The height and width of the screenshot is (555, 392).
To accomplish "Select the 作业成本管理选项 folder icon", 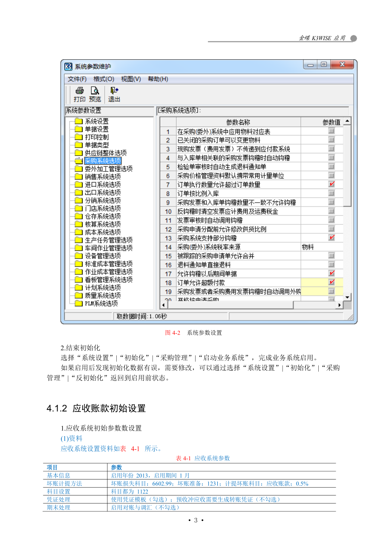I will click(x=78, y=271).
